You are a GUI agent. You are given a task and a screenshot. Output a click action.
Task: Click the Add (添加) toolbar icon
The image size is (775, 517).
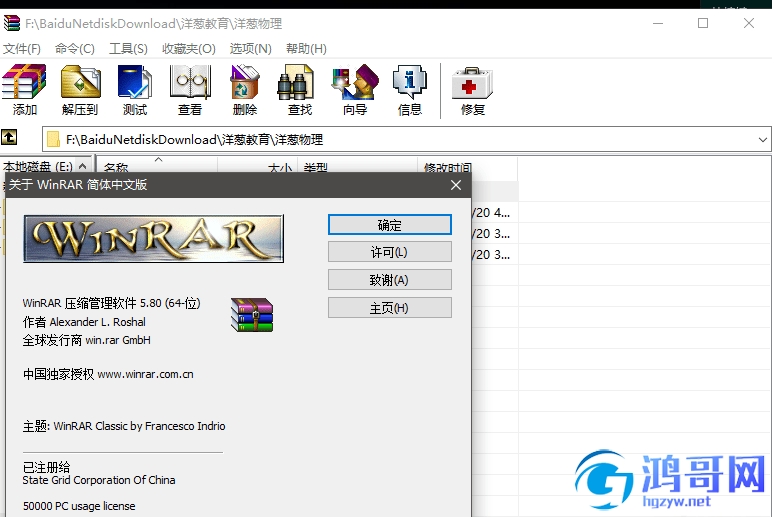tap(24, 90)
